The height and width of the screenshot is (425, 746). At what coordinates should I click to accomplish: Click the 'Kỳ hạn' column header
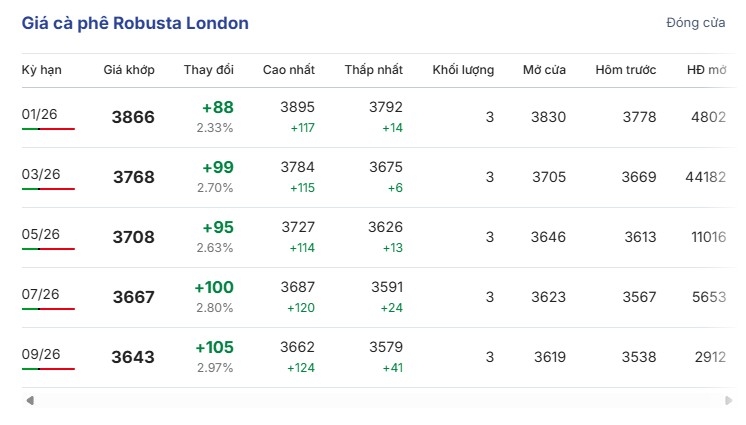(x=41, y=69)
